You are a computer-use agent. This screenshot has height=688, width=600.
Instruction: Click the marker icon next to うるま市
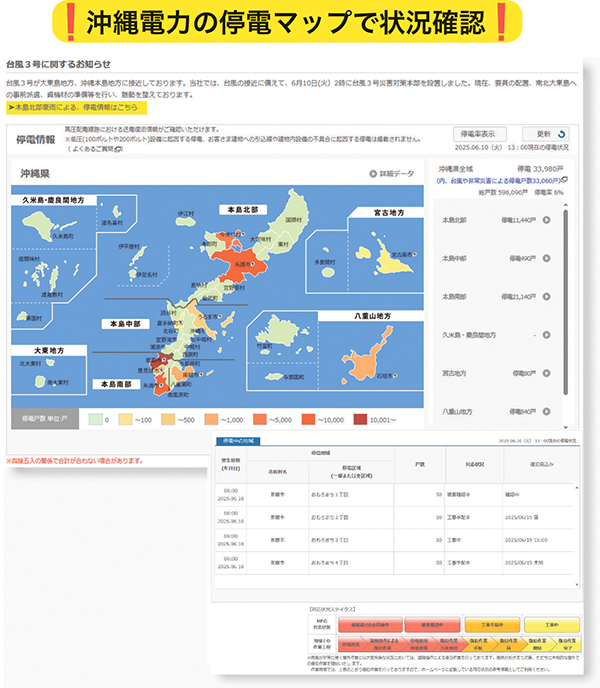point(219,316)
